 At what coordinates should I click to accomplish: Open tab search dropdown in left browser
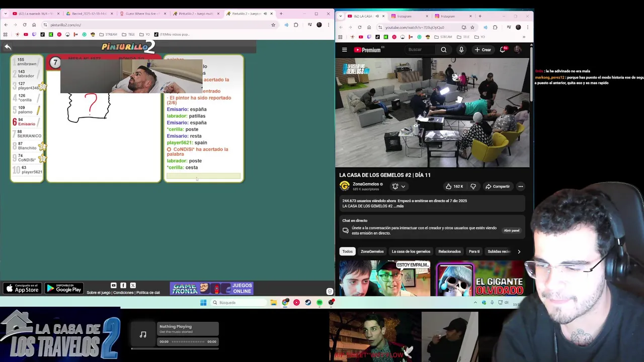click(6, 14)
